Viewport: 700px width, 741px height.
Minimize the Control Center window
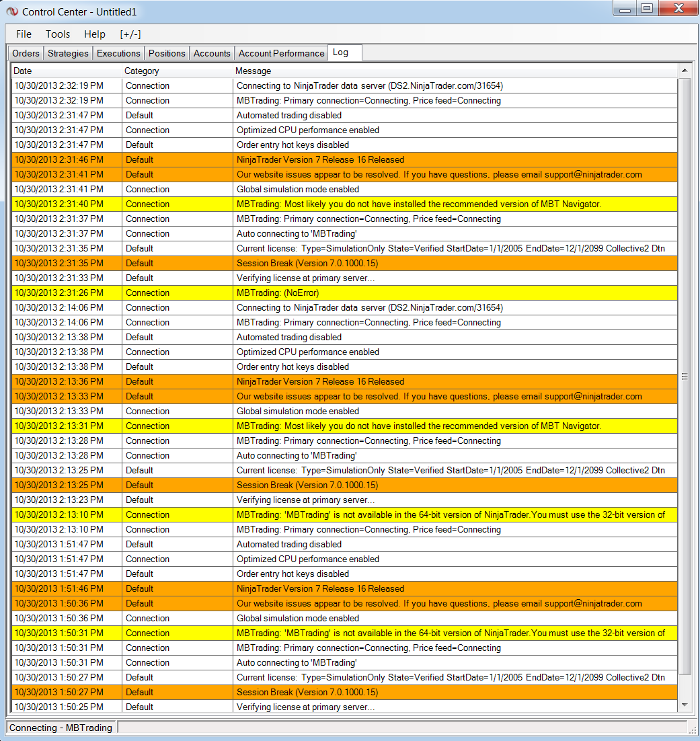tap(625, 9)
